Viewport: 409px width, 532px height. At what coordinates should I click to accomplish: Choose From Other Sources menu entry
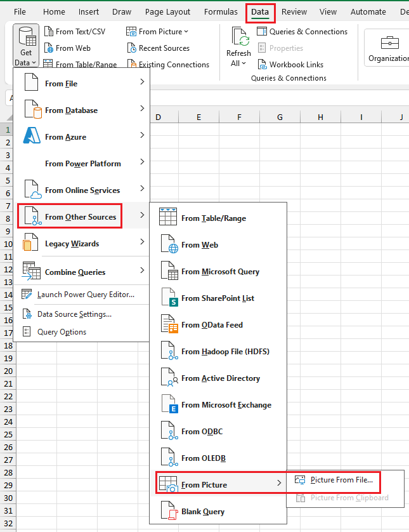(x=81, y=216)
